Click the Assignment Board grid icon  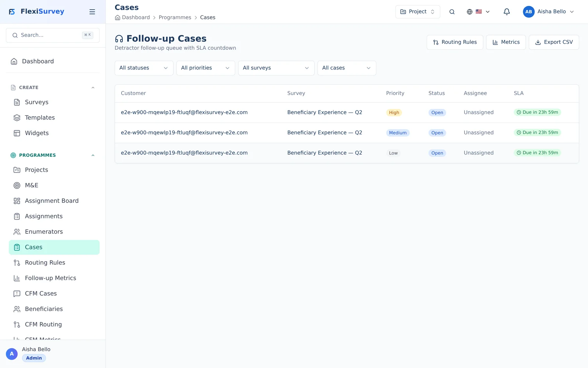click(x=17, y=201)
